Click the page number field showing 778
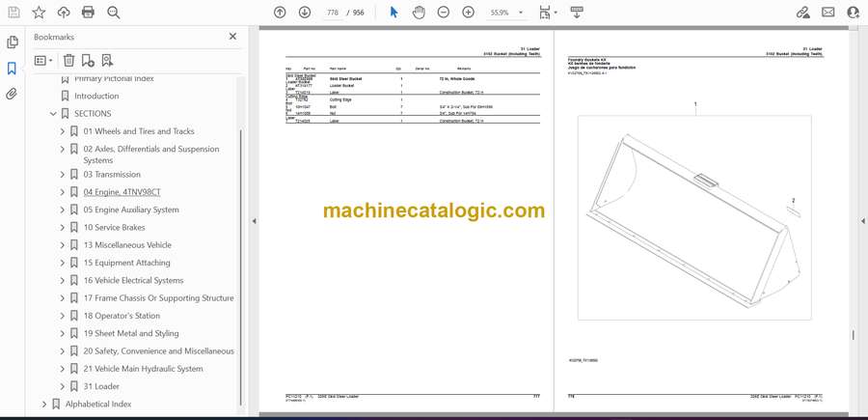 332,13
